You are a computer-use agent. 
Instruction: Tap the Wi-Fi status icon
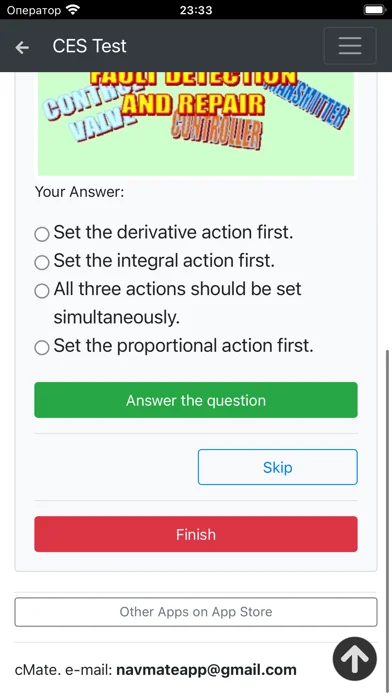point(72,10)
